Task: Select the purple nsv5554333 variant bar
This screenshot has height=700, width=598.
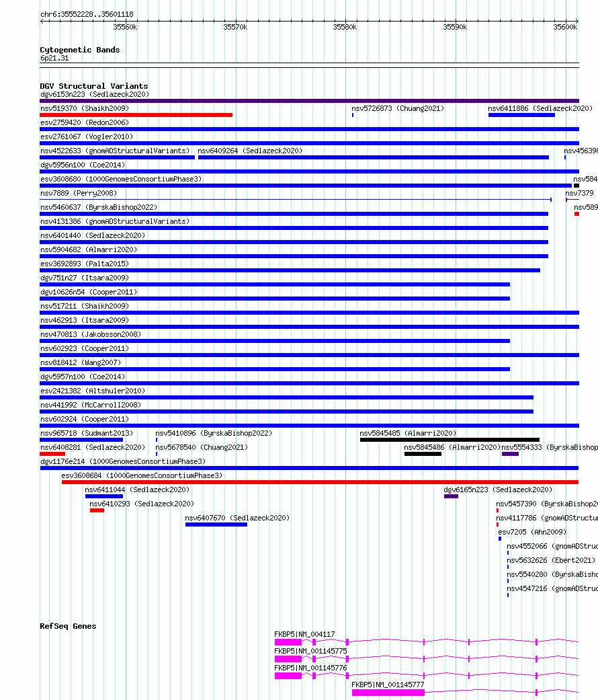Action: tap(510, 454)
